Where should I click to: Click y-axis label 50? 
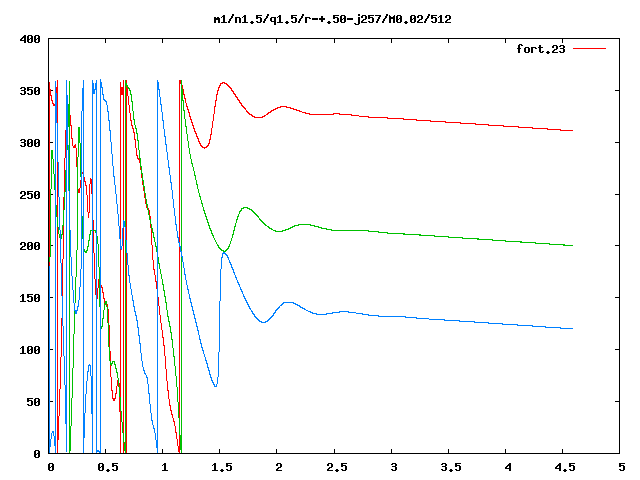[x=33, y=402]
